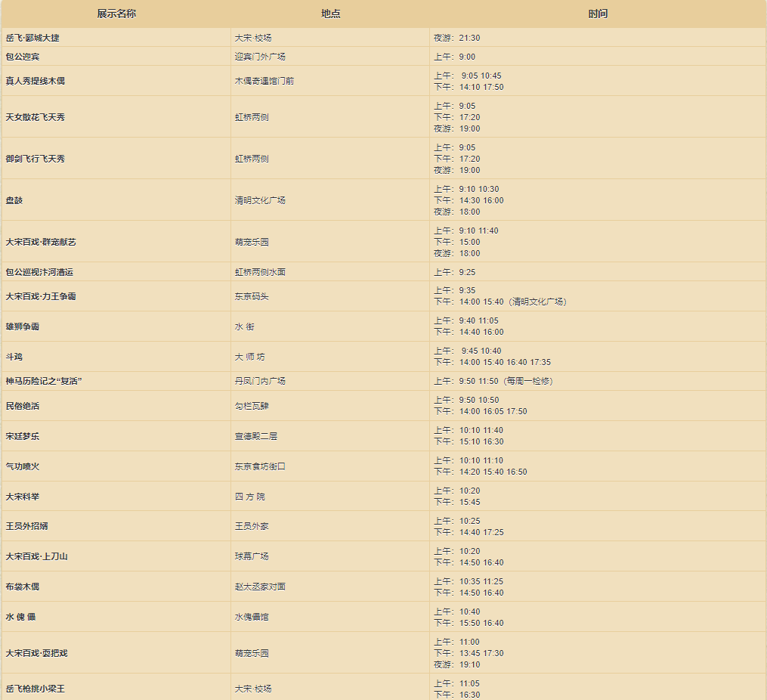The image size is (767, 700).
Task: Select the 包公迎宾 show entry
Action: [23, 57]
